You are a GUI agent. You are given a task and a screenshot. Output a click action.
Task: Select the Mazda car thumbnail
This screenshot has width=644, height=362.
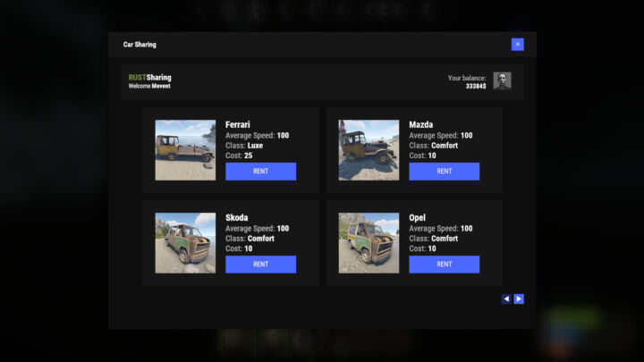(x=369, y=150)
